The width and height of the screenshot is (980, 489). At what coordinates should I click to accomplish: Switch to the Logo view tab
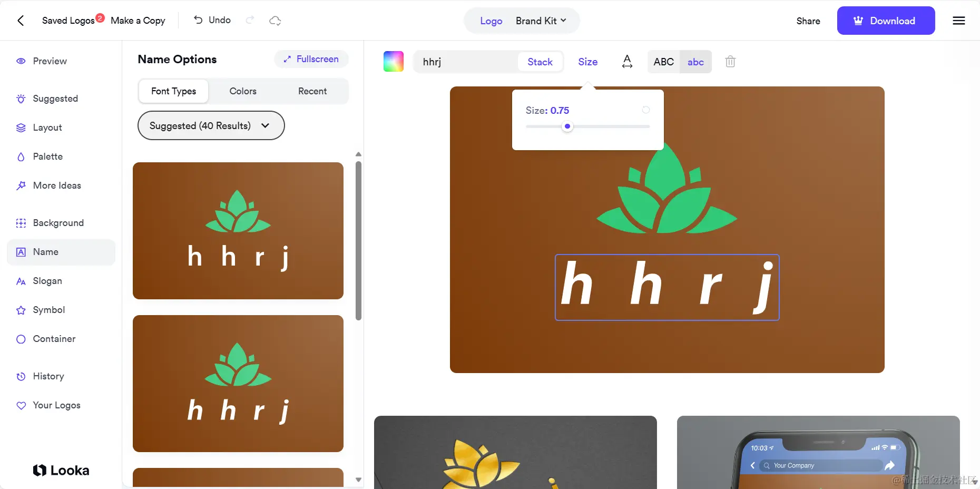pyautogui.click(x=491, y=21)
